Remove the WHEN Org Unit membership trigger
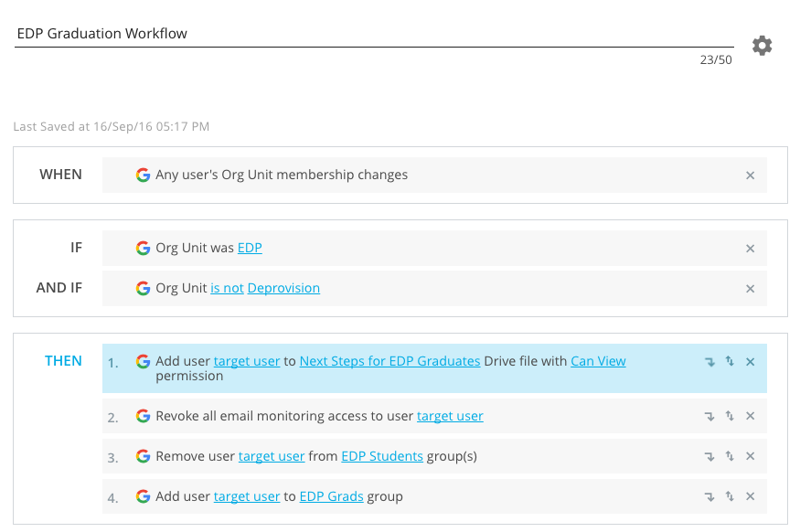Screen dimensions: 800x532 750,176
